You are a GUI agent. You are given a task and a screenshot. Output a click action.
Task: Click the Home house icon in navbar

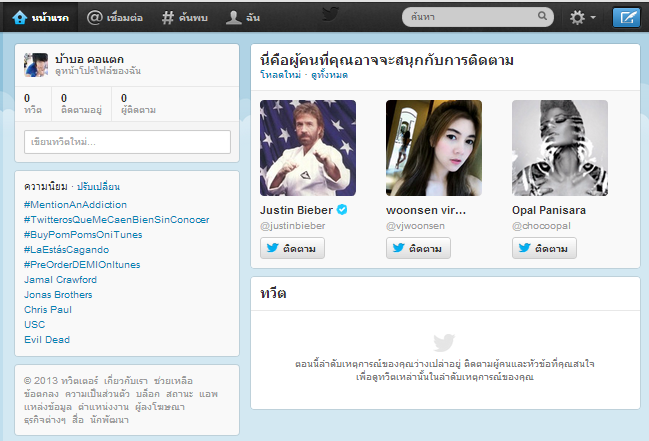[x=19, y=17]
